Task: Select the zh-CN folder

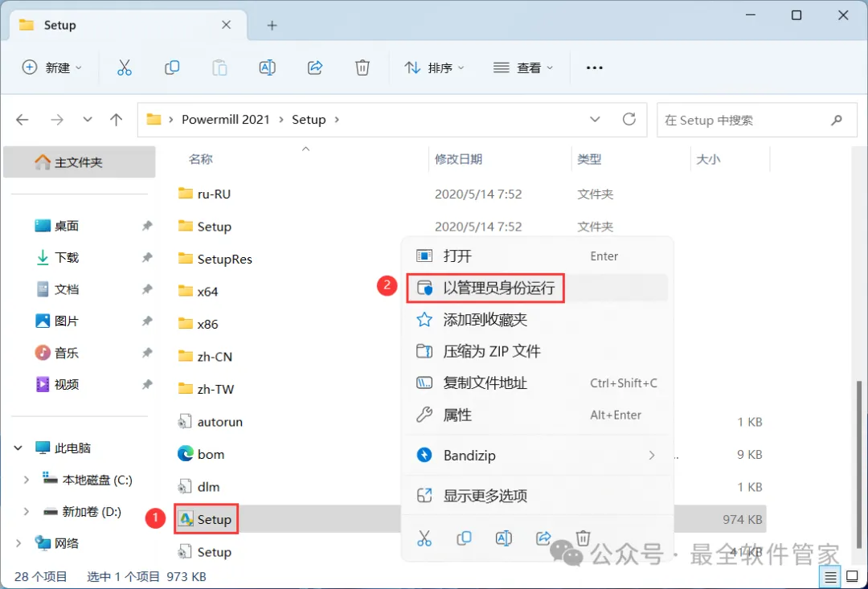Action: click(205, 357)
